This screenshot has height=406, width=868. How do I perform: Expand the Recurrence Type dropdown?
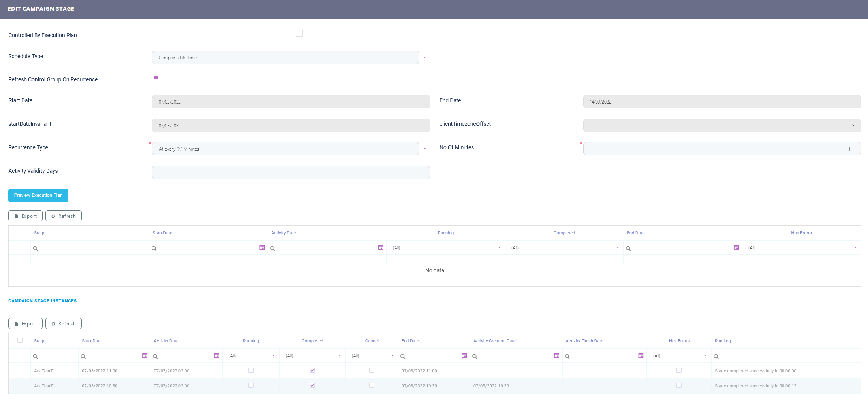tap(425, 149)
